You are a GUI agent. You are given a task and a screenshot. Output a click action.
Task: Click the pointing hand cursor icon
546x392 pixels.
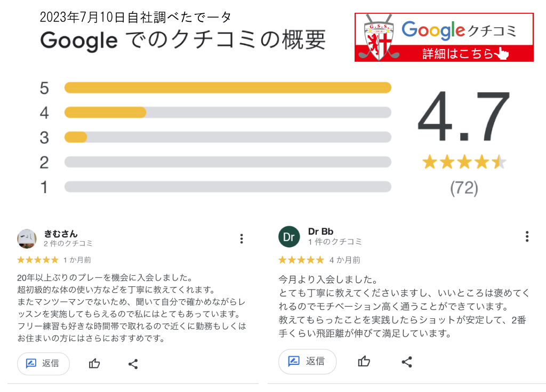tap(501, 53)
